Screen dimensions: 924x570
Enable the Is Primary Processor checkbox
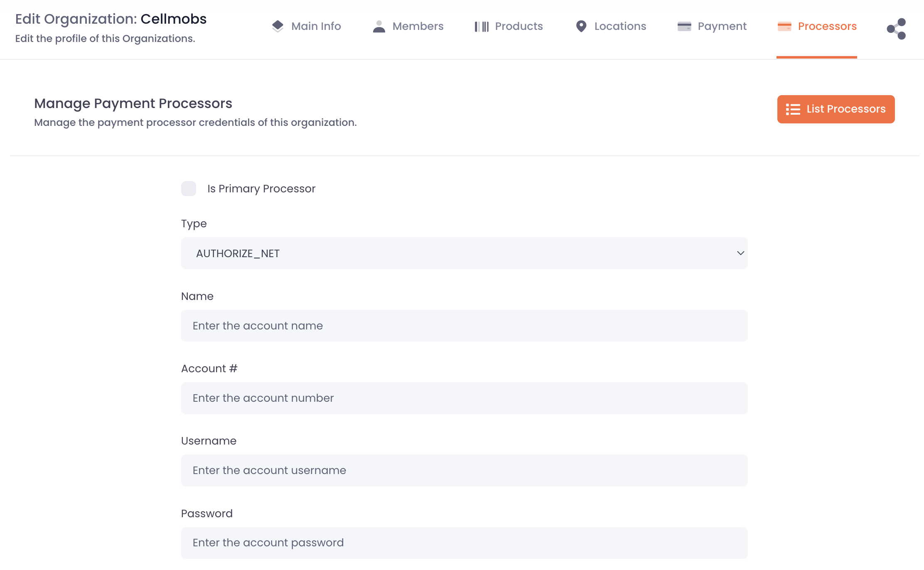[x=189, y=189]
